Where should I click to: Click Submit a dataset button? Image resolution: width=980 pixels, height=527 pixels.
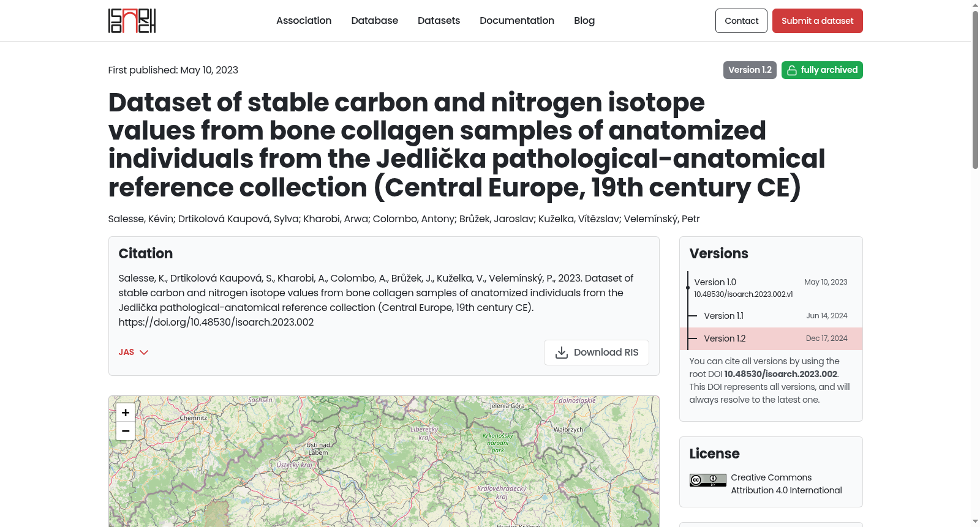(x=818, y=21)
